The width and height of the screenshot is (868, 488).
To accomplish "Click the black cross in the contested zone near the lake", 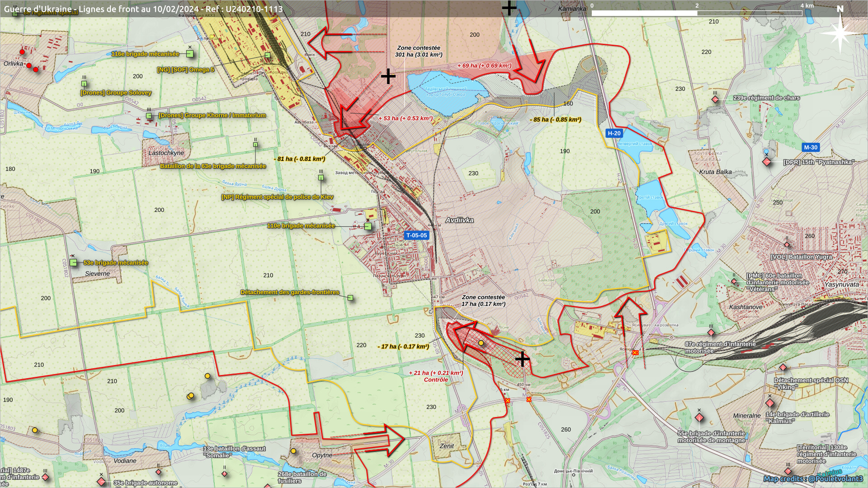I will [388, 76].
